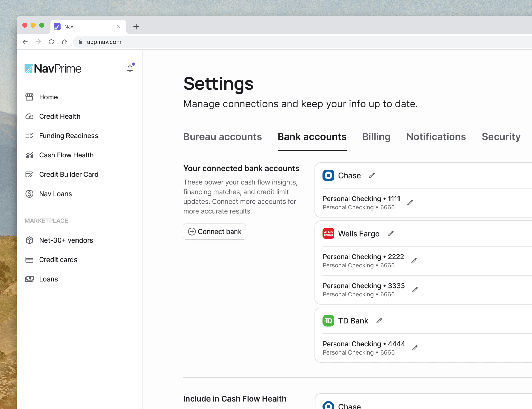The image size is (532, 409).
Task: Edit the TD Bank name
Action: coord(379,321)
